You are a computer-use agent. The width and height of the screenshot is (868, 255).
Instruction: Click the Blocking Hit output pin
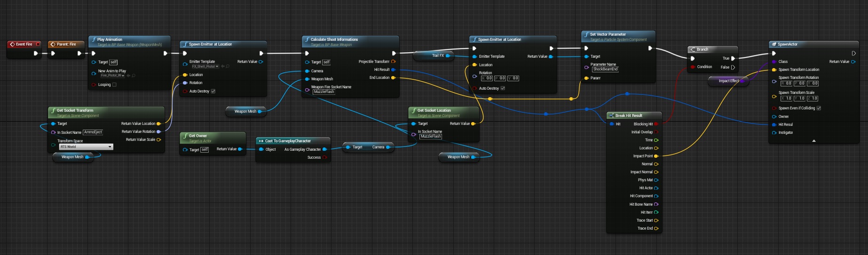[656, 124]
